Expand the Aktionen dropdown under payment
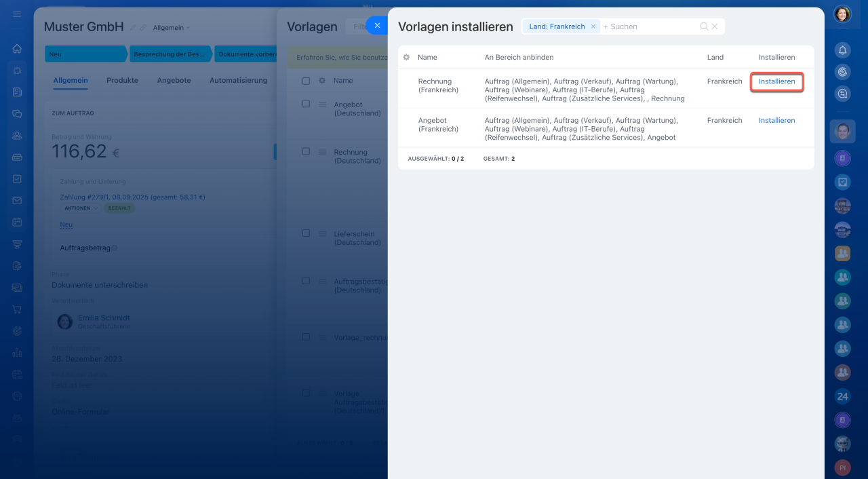 click(x=81, y=208)
